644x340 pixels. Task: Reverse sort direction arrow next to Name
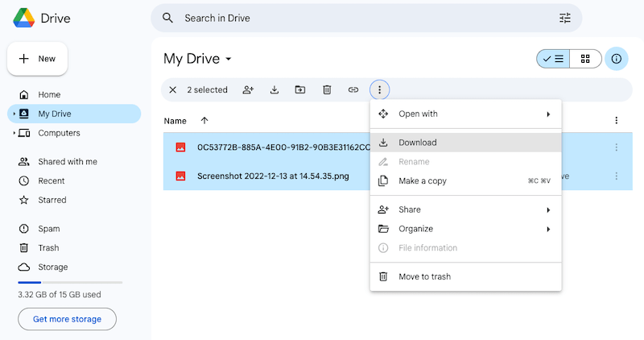[204, 121]
